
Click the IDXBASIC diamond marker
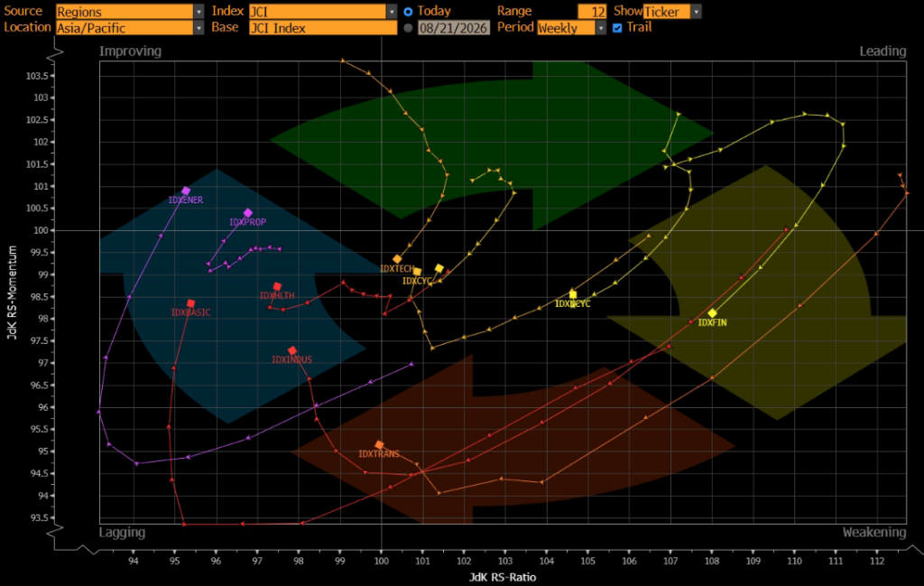point(191,303)
